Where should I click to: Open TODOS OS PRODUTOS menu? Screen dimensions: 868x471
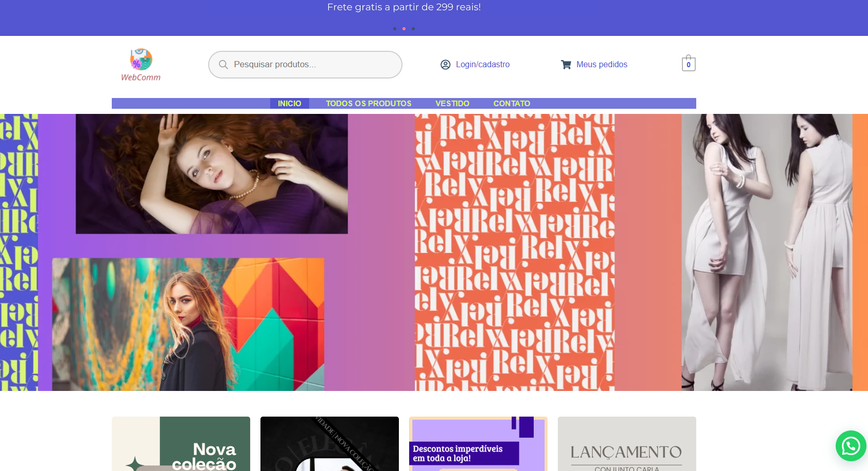pos(368,104)
